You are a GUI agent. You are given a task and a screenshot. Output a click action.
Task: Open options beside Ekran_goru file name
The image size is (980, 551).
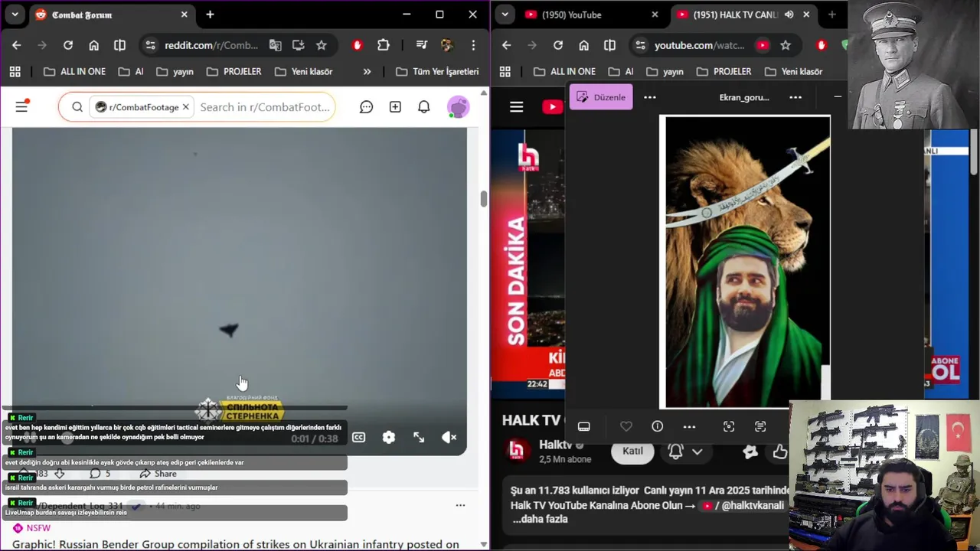795,97
